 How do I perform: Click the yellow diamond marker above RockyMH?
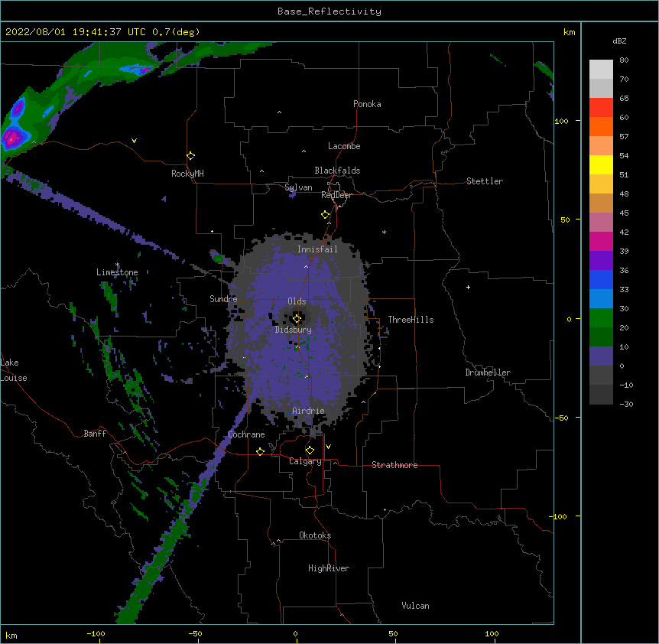point(191,156)
